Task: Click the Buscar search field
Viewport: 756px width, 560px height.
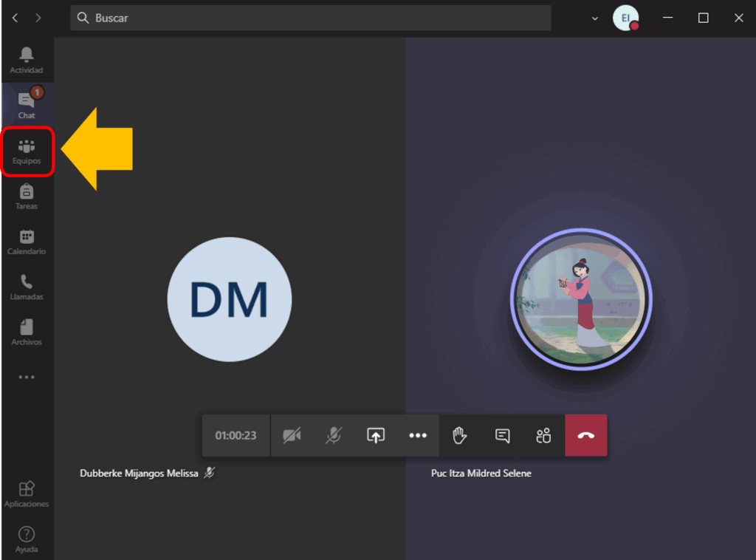Action: pyautogui.click(x=310, y=18)
